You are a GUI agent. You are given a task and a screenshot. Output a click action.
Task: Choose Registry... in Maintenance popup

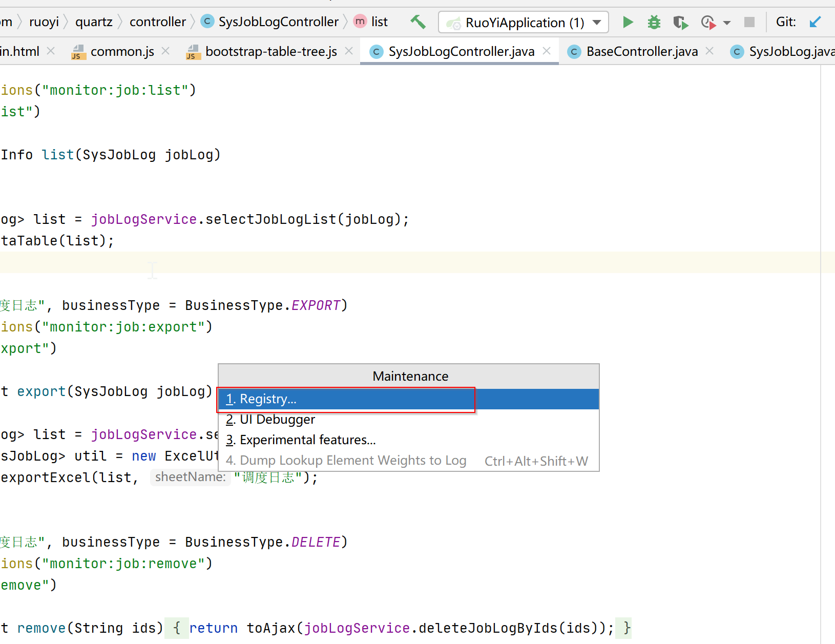pos(409,399)
